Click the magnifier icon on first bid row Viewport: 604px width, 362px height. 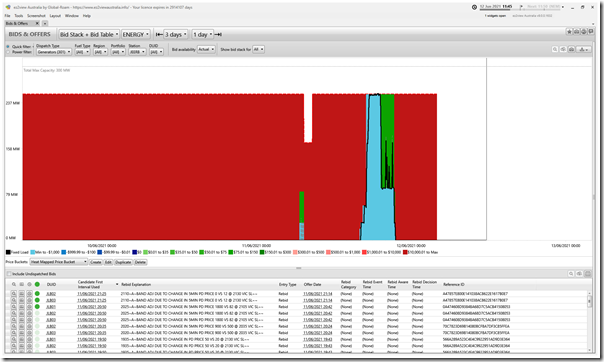click(13, 294)
